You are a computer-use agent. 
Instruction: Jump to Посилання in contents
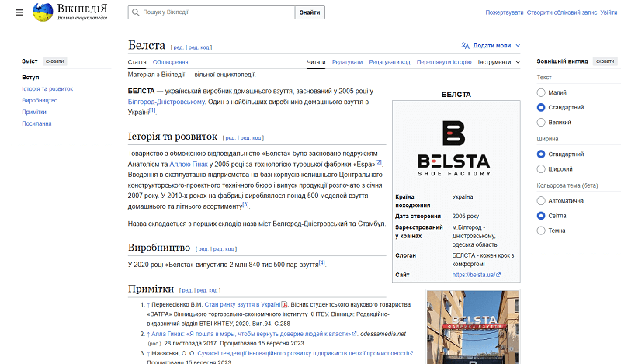[x=36, y=123]
